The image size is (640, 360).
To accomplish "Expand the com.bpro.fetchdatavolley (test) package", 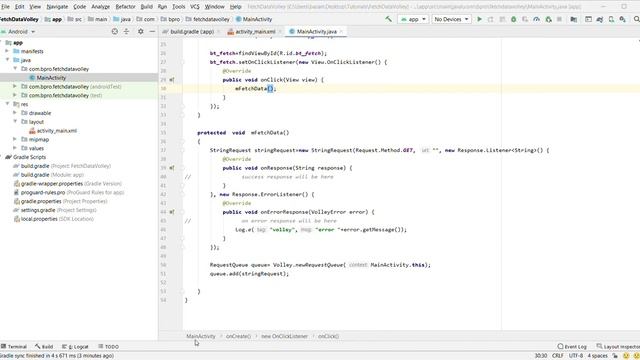I will tap(15, 95).
